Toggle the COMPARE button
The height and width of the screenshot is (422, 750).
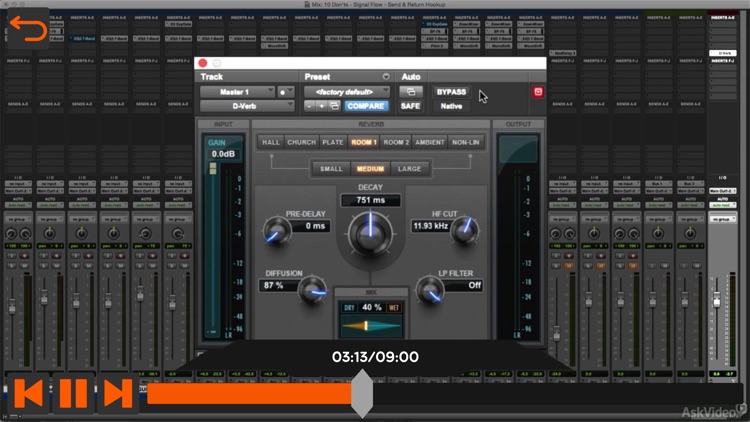coord(365,106)
